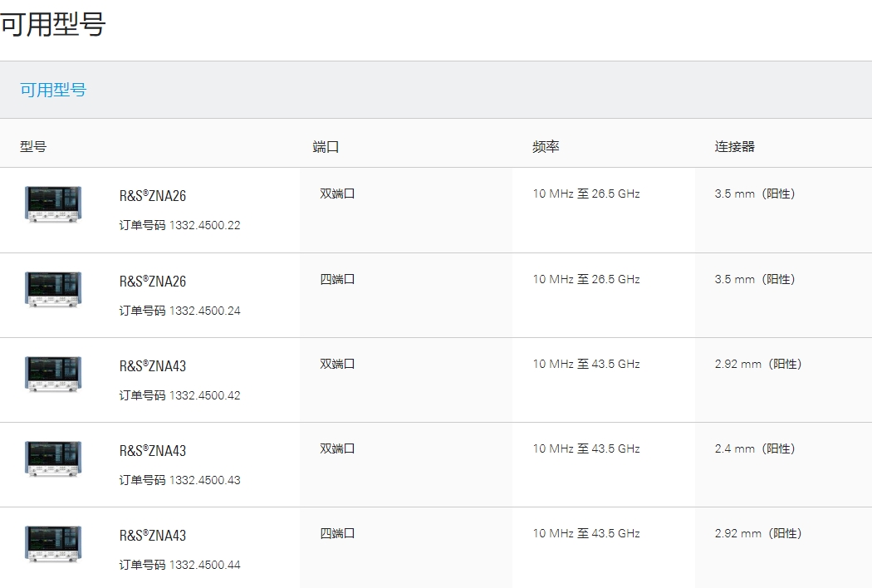Click 四端口 in the 1332.4500.24 row
This screenshot has height=588, width=872.
pos(337,279)
